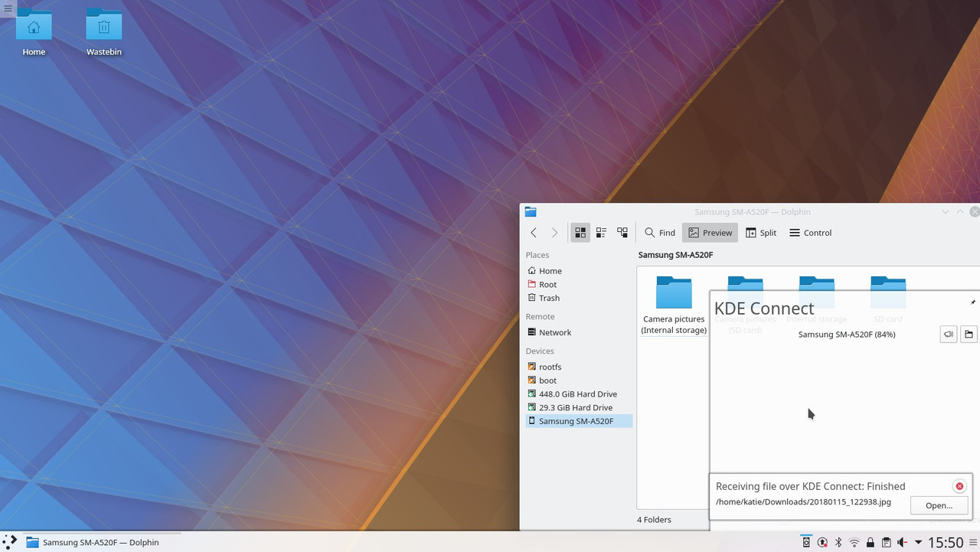Toggle the Preview button in Dolphin
Image resolution: width=980 pixels, height=552 pixels.
click(x=710, y=233)
